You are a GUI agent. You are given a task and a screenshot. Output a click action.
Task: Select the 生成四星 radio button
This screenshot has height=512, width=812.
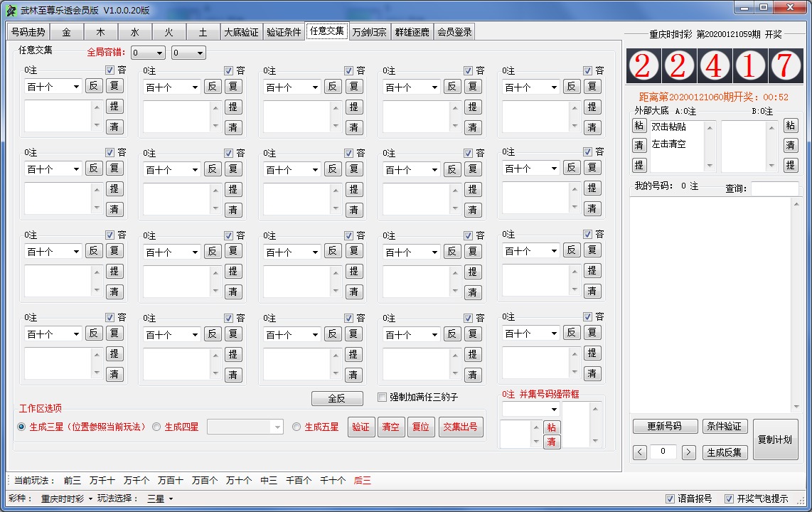pos(155,427)
